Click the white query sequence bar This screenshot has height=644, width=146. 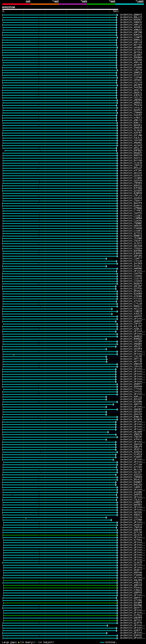coord(60,9)
